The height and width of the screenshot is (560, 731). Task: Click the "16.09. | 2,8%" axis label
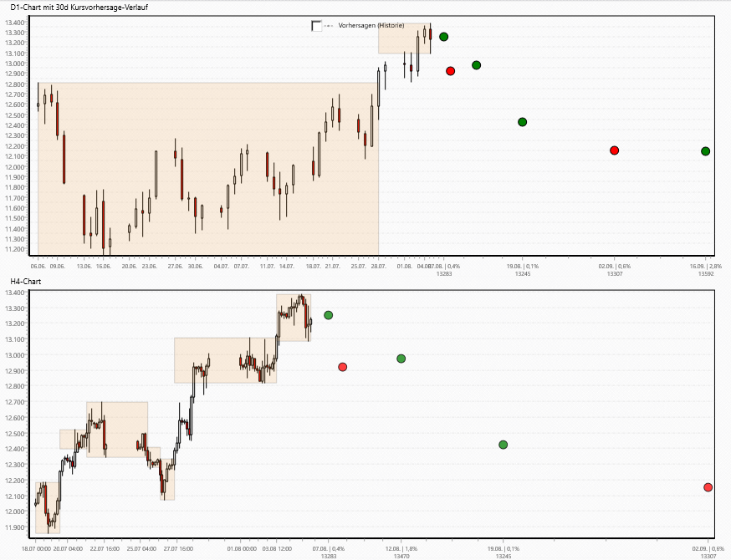706,267
